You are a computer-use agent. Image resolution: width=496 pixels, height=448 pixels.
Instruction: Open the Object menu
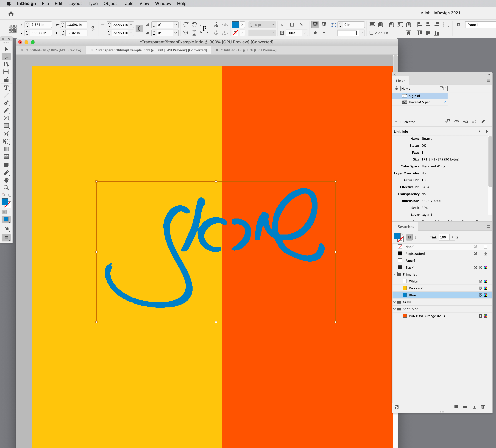pyautogui.click(x=110, y=3)
